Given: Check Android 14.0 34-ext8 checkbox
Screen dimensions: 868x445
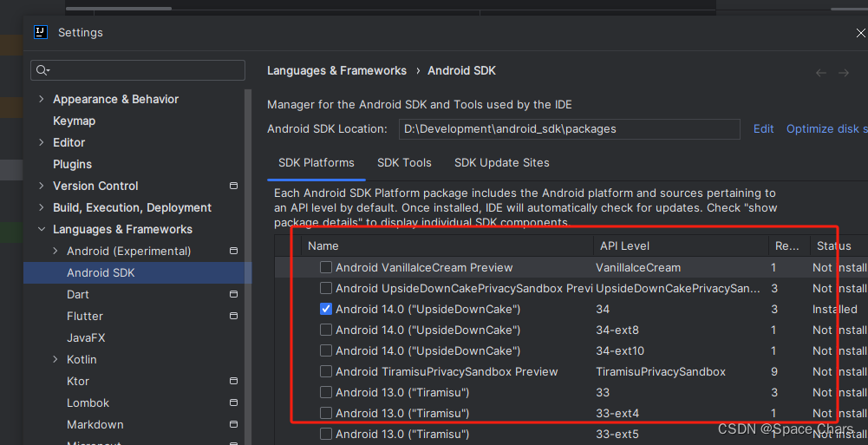Looking at the screenshot, I should pyautogui.click(x=326, y=330).
